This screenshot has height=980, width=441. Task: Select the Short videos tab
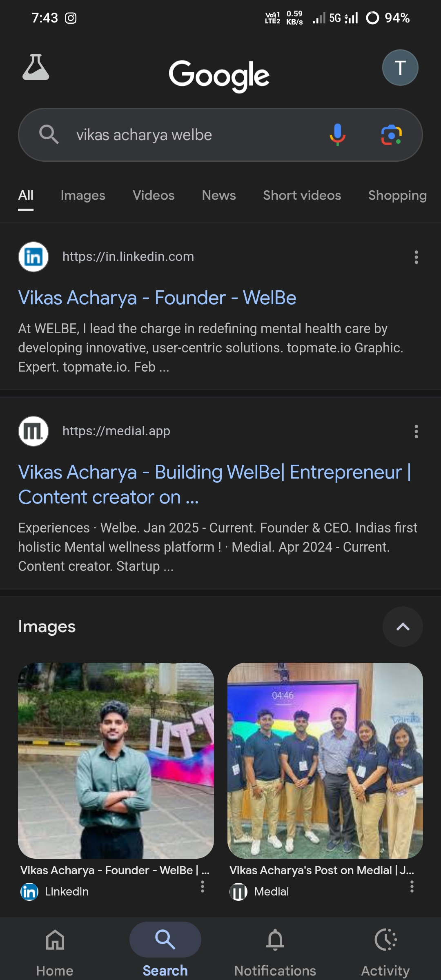pos(302,196)
